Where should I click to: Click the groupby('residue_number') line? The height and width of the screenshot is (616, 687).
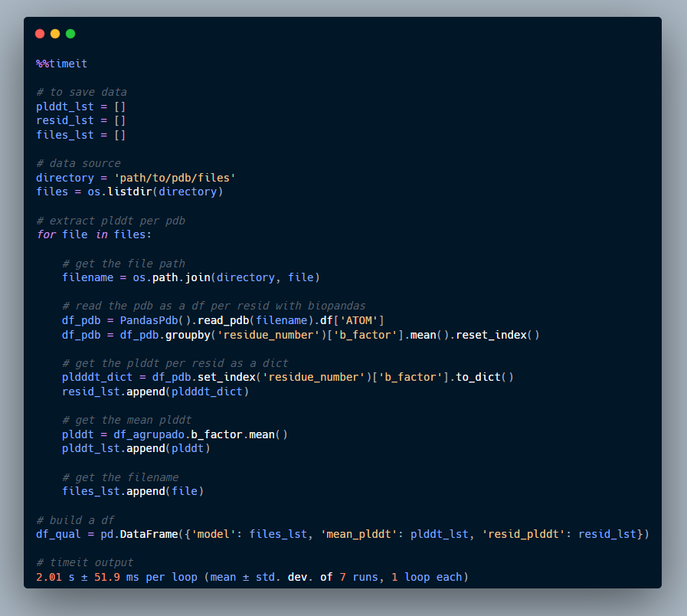point(300,335)
